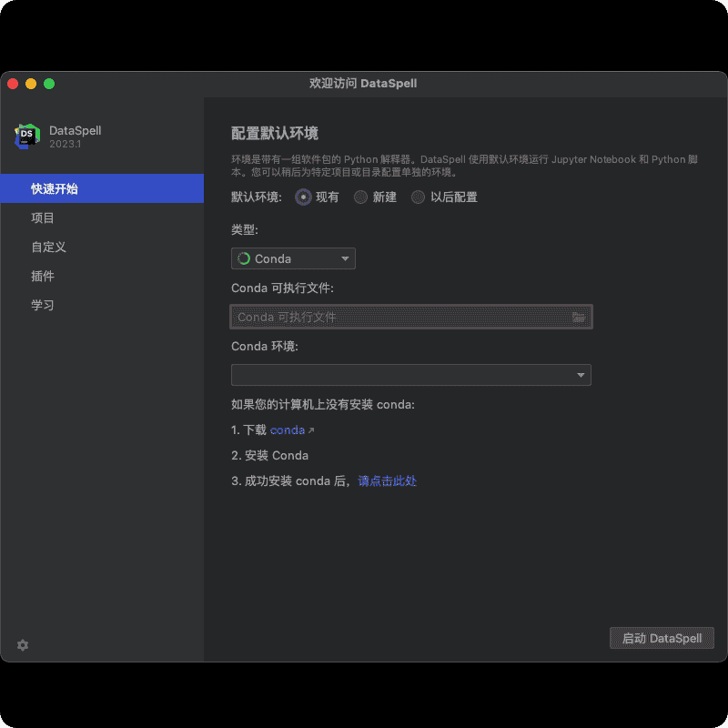Image resolution: width=728 pixels, height=728 pixels.
Task: Click the '2. 安装 Conda' step text
Action: pos(269,456)
